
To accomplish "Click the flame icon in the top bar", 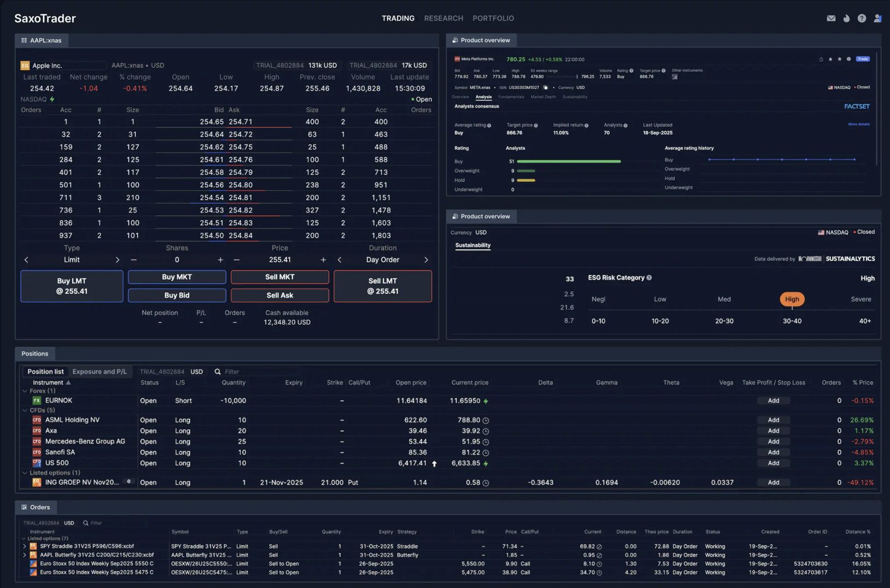I will (847, 18).
